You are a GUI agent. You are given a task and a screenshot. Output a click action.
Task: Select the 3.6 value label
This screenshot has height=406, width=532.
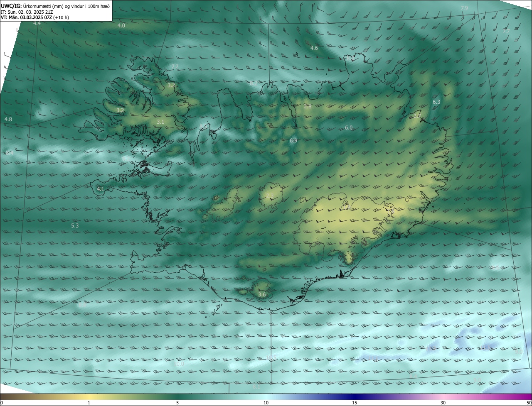(262, 294)
